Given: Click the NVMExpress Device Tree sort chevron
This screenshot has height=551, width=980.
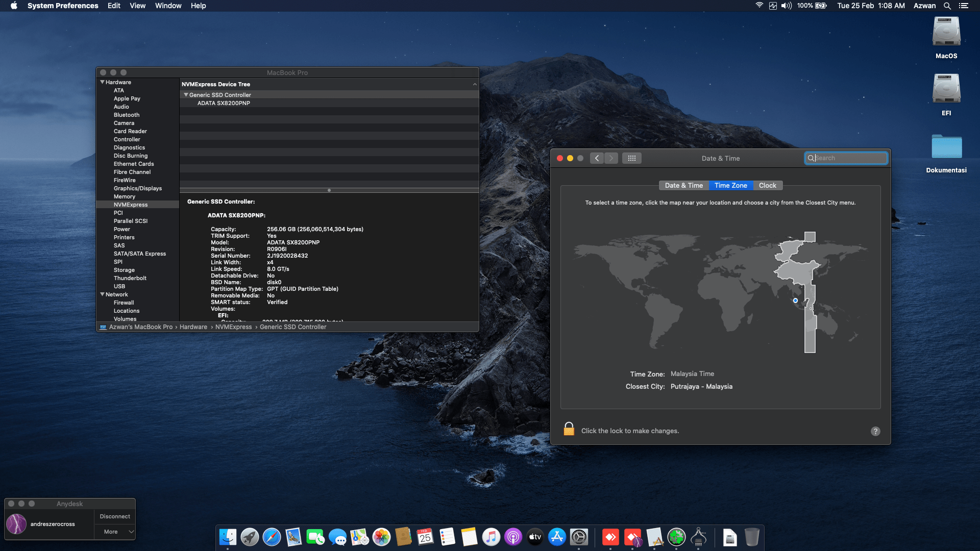Looking at the screenshot, I should [x=475, y=84].
